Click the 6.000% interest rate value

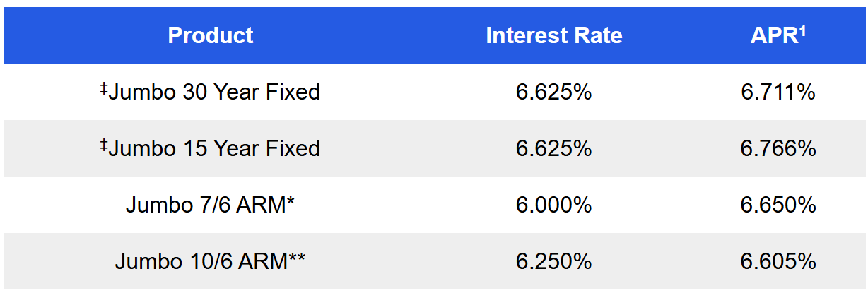(x=554, y=205)
